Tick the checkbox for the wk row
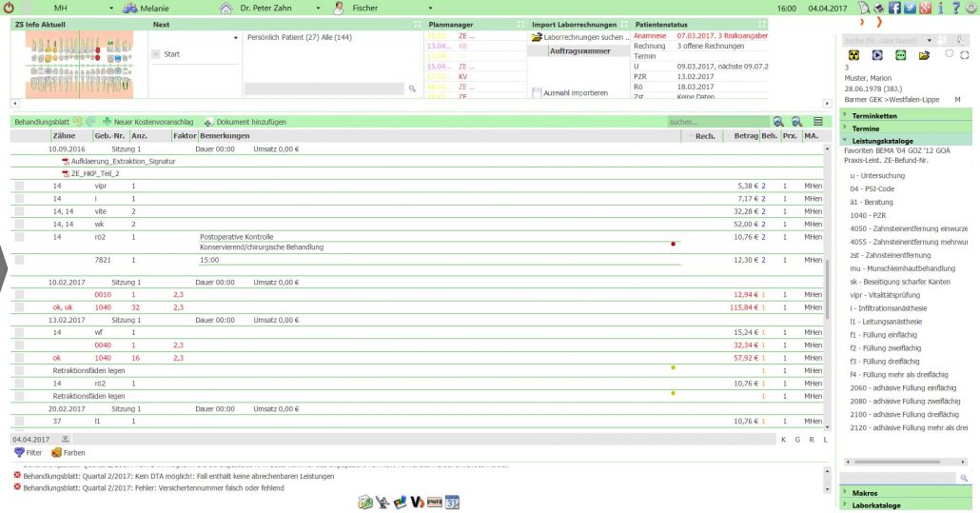Screen dimensions: 980x513 tap(19, 223)
